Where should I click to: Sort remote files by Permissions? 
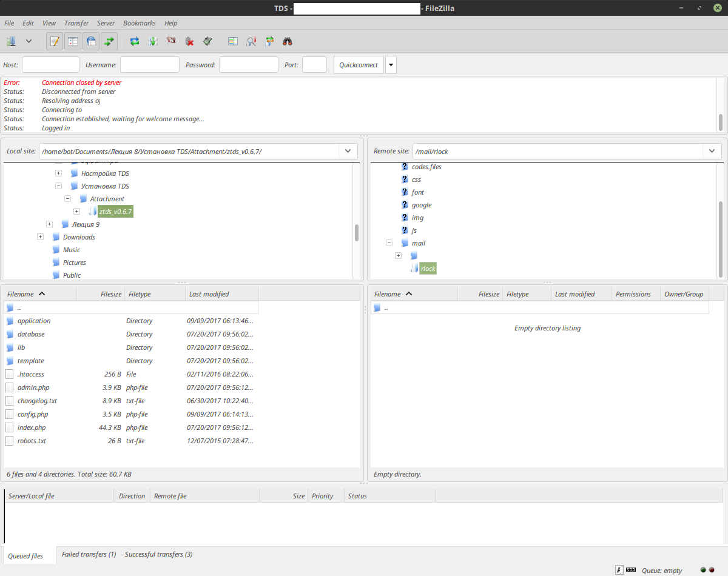pyautogui.click(x=636, y=294)
